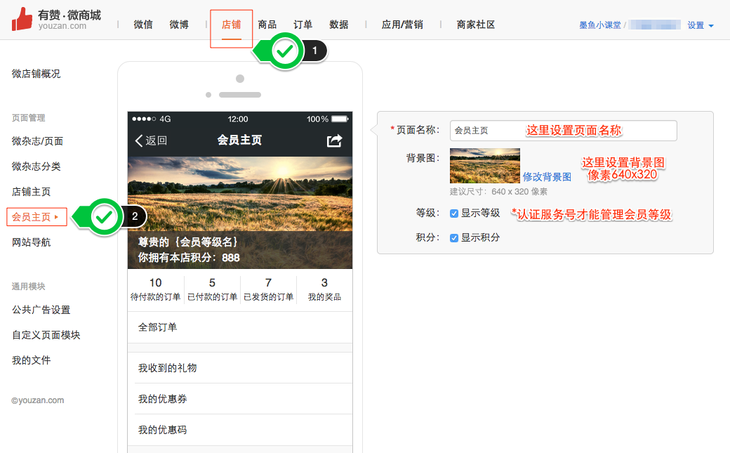The image size is (730, 453).
Task: Toggle the 显示等级 checkbox
Action: click(x=454, y=213)
